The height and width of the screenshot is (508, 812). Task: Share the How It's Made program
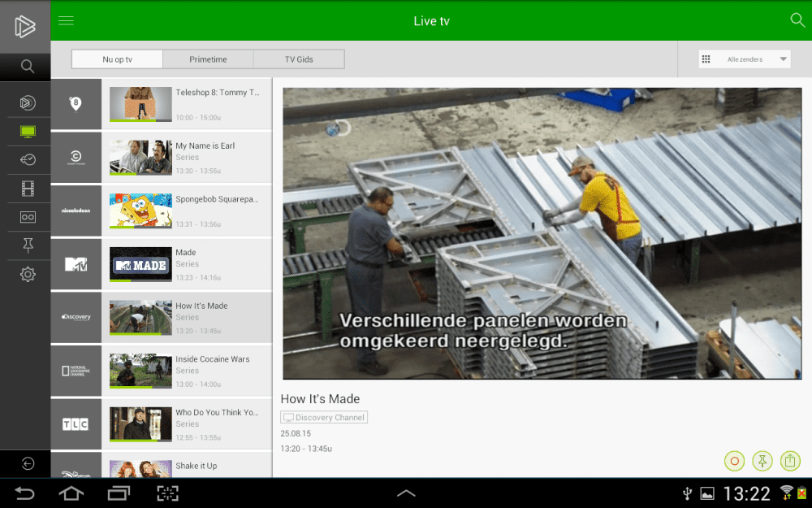tap(790, 461)
